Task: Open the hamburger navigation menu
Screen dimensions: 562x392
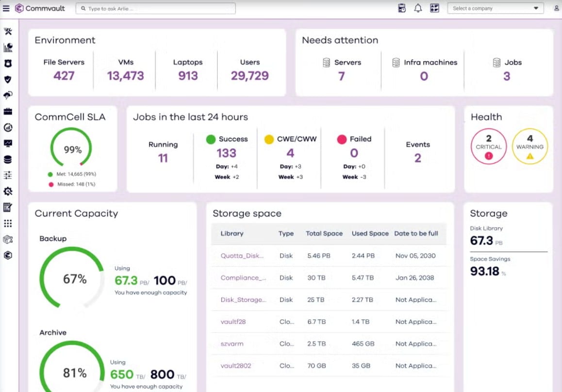Action: click(6, 8)
